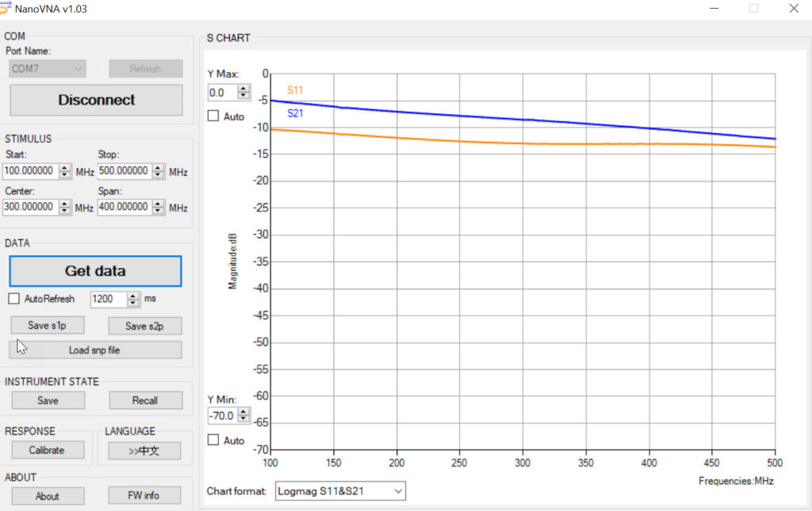Screen dimensions: 812x511
Task: Click the Get data button
Action: point(95,271)
